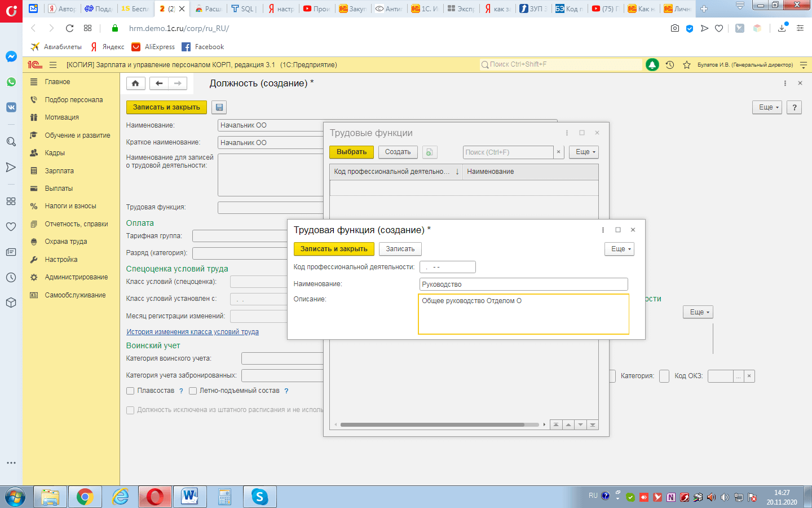Click the Наименование field containing Руководство
Viewport: 812px width, 508px height.
[523, 284]
